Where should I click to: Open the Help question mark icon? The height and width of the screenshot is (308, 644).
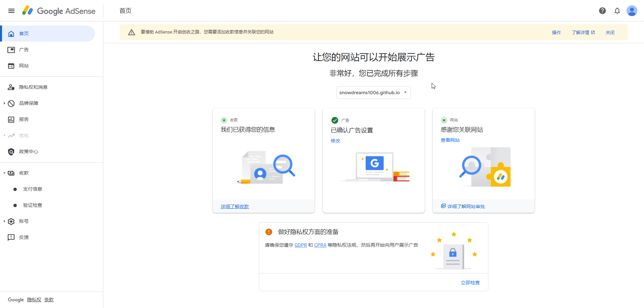[602, 11]
